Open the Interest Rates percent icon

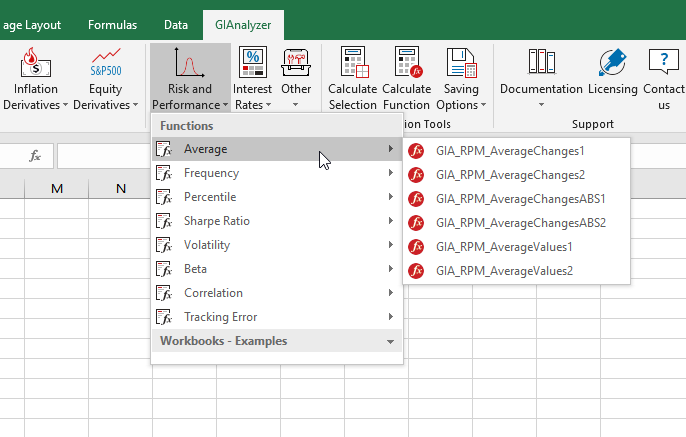click(252, 63)
